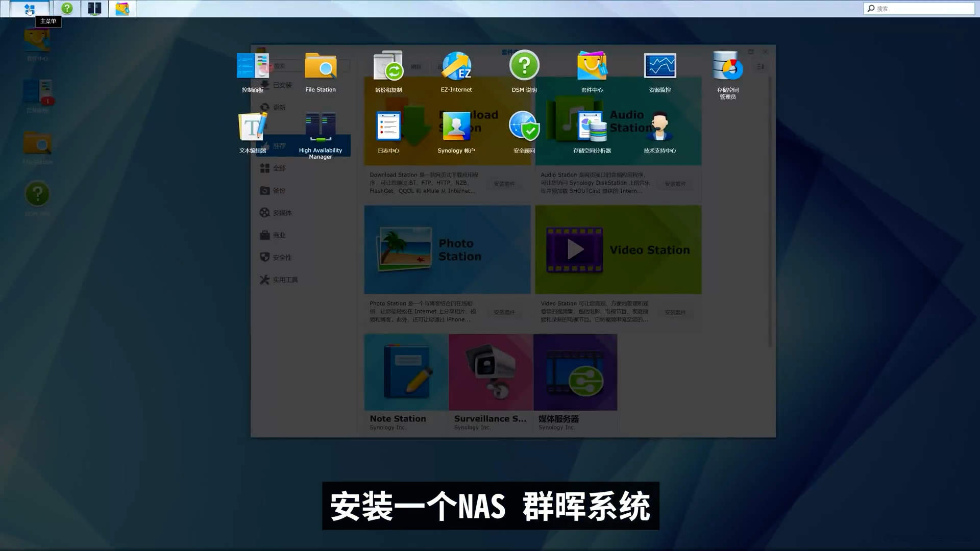Switch the package center to list view
This screenshot has height=551, width=980.
(x=760, y=66)
